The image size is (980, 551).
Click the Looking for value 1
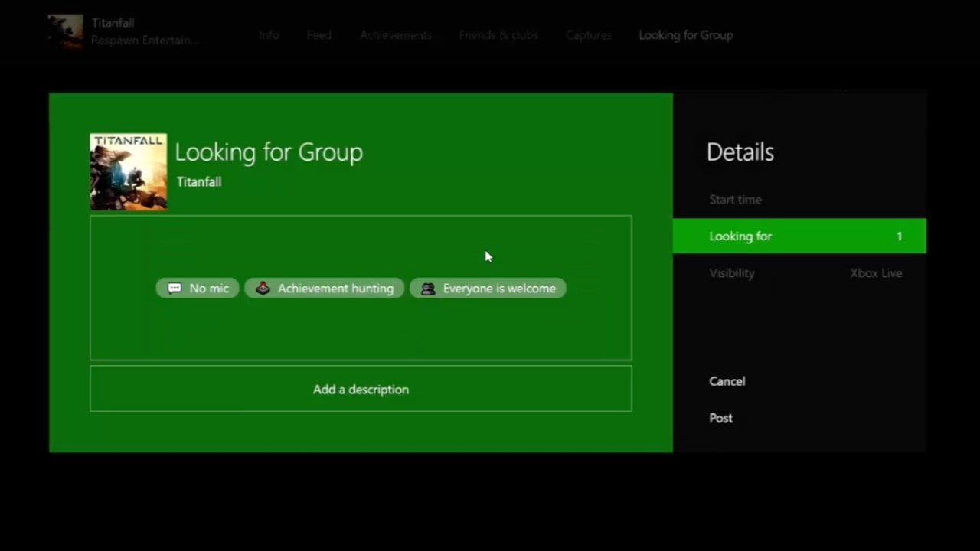[900, 236]
